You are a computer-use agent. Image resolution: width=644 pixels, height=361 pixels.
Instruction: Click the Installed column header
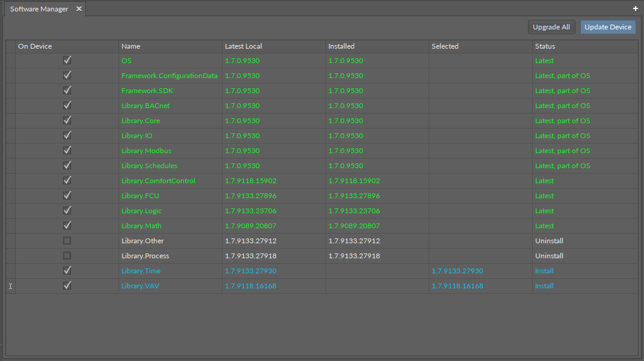[x=376, y=46]
